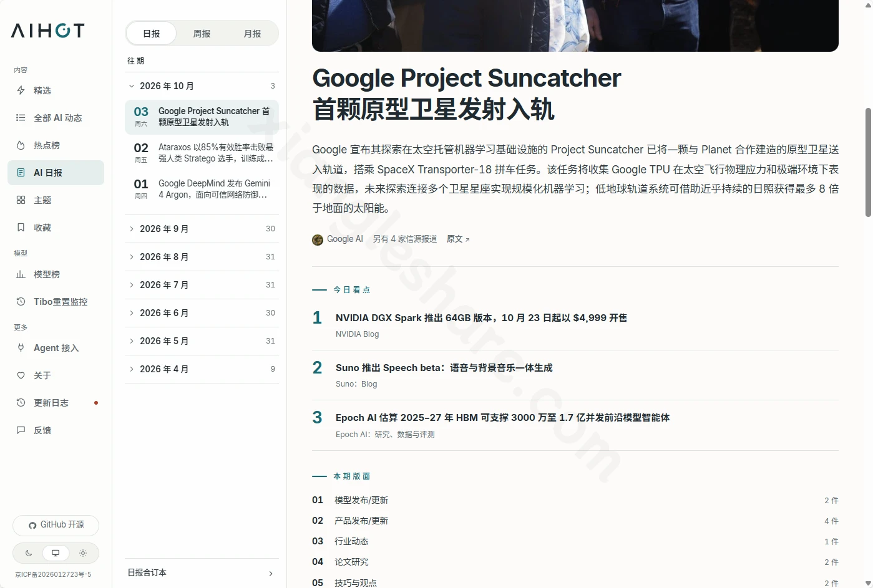The height and width of the screenshot is (588, 873).
Task: Jump to section 01 模型发布/更新
Action: click(575, 500)
